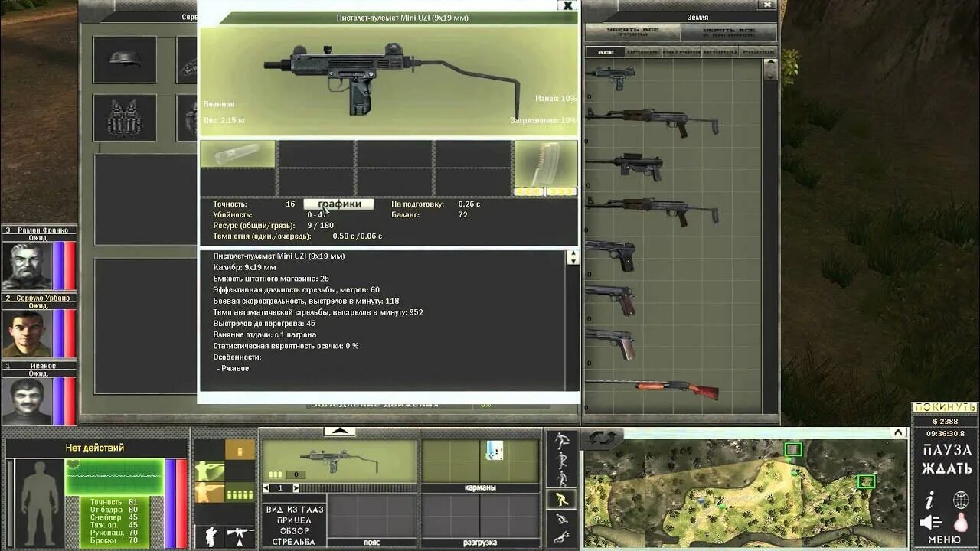The width and height of the screenshot is (980, 551).
Task: Switch to fifth ground filter tab
Action: [x=758, y=52]
